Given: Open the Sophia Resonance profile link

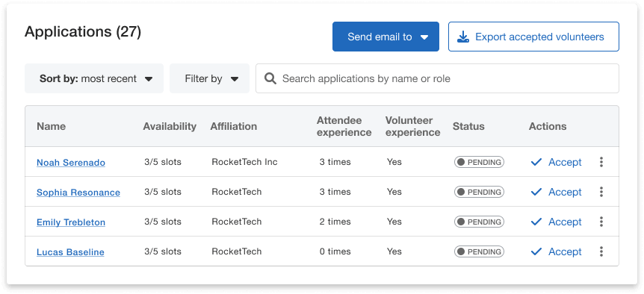Looking at the screenshot, I should coord(78,193).
